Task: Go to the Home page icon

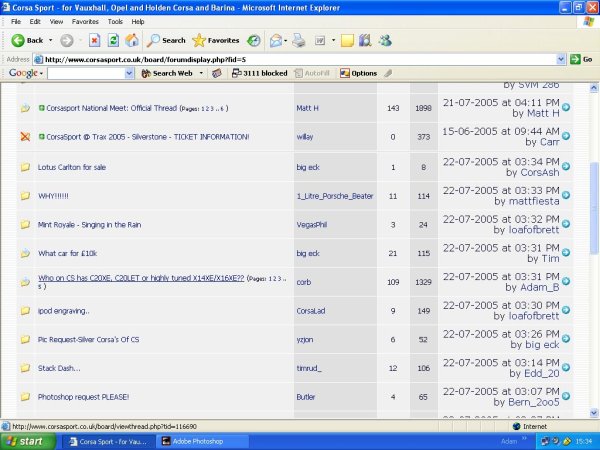Action: [132, 40]
